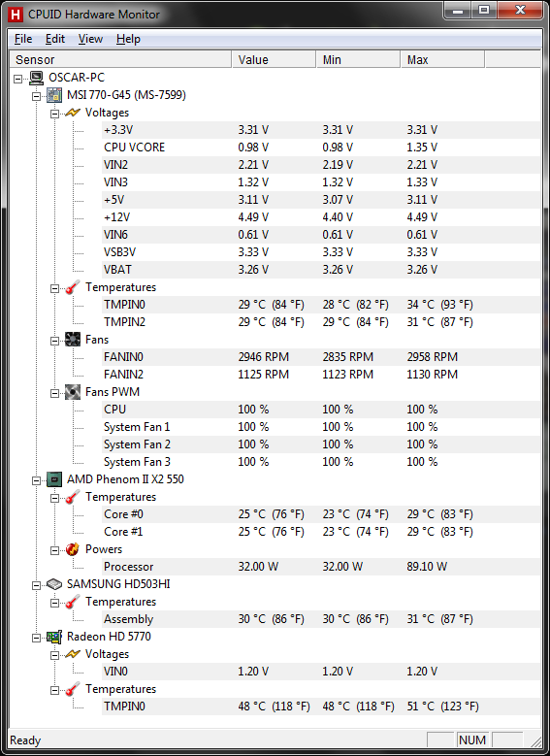Click the Radeon Temperatures thermometer icon

[73, 689]
